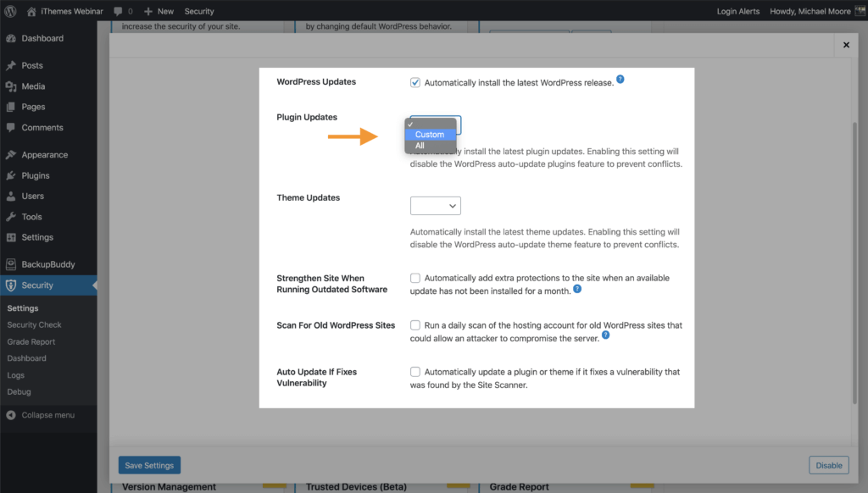Click Login Alerts in admin bar
The height and width of the screenshot is (493, 868).
point(738,11)
